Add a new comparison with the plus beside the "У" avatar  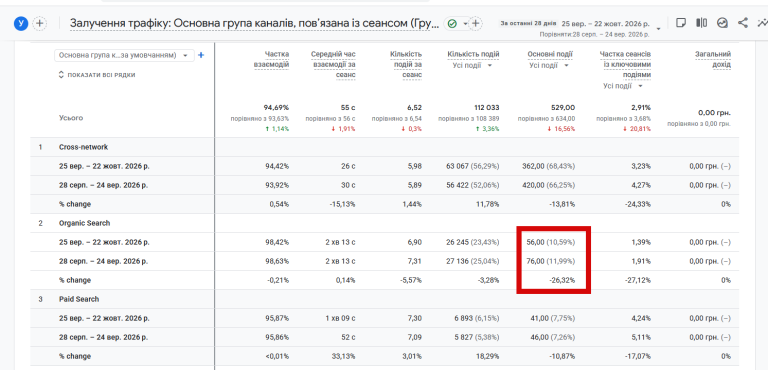[40, 23]
